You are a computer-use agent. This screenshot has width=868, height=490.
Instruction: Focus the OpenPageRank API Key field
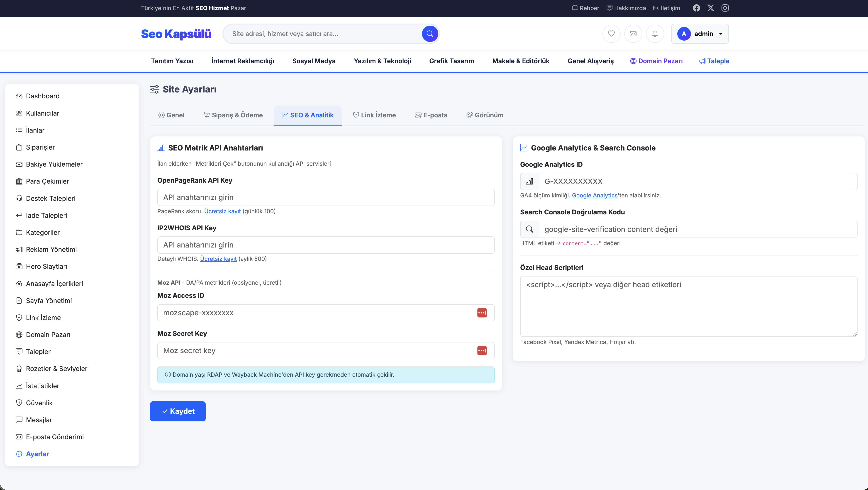(x=326, y=197)
